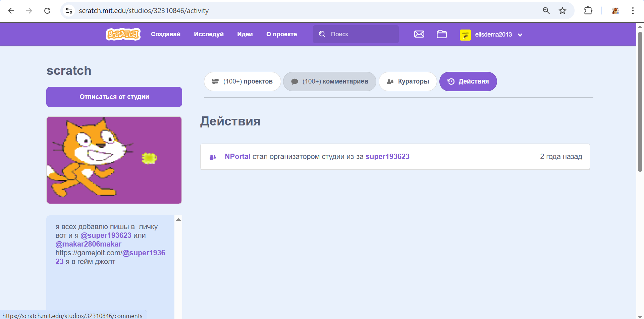Click the '2 года назад' timestamp
644x319 pixels.
click(x=561, y=157)
